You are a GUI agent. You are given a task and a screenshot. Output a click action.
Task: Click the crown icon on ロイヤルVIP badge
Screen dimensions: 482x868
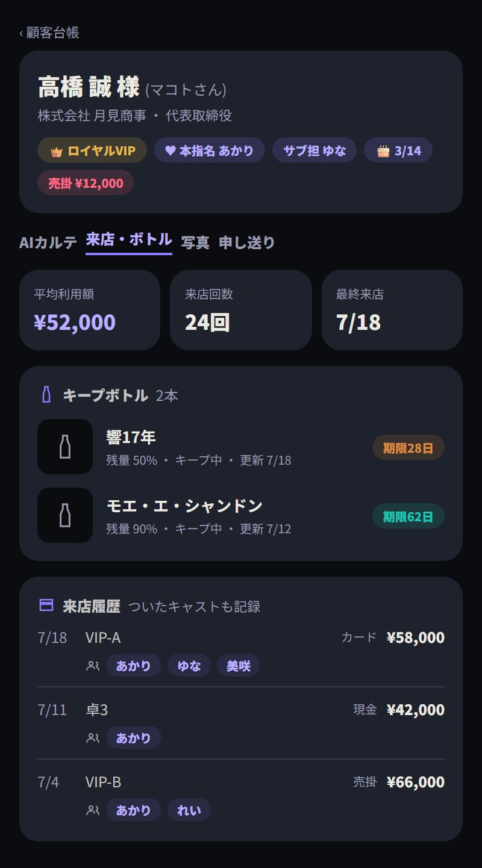[57, 151]
